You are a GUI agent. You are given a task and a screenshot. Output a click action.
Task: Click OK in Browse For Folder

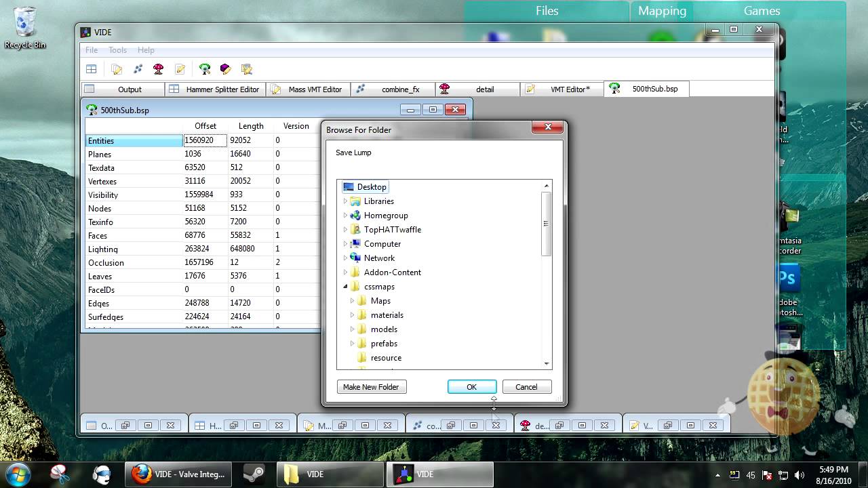pyautogui.click(x=472, y=387)
